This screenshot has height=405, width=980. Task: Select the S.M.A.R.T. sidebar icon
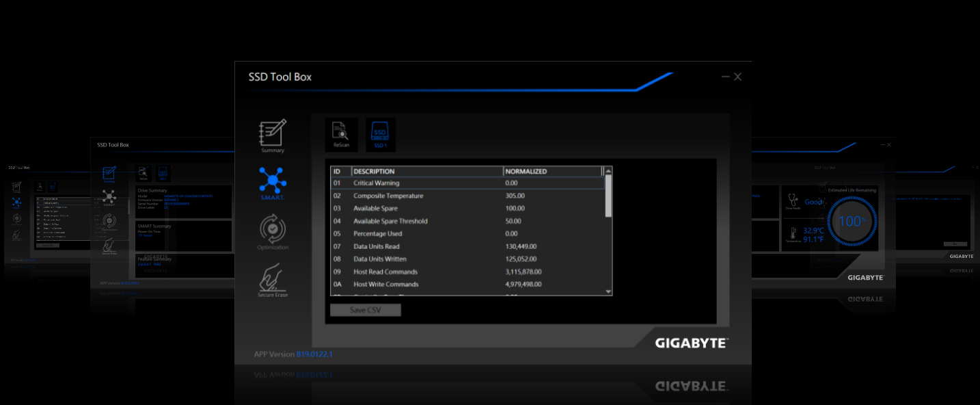tap(272, 183)
